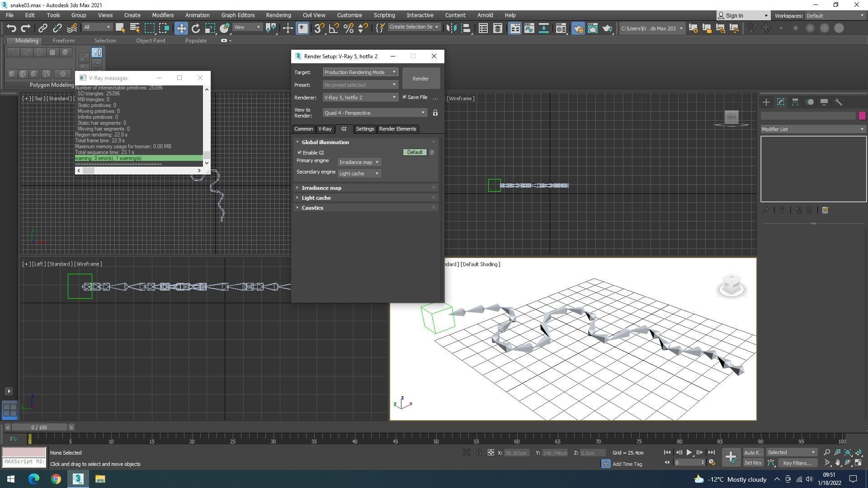Image resolution: width=868 pixels, height=488 pixels.
Task: Open the Create panel plus icon
Action: coord(766,102)
